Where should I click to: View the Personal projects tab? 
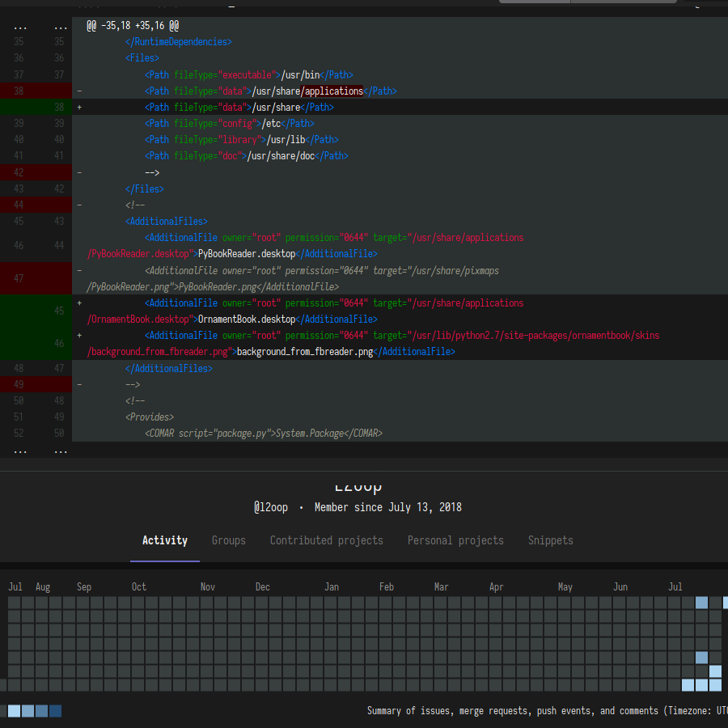tap(455, 540)
